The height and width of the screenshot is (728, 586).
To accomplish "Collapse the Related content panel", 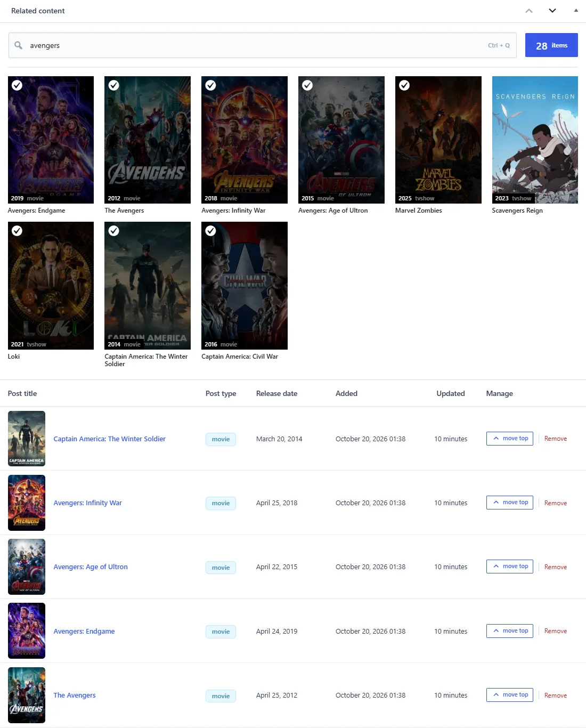I will coord(576,10).
